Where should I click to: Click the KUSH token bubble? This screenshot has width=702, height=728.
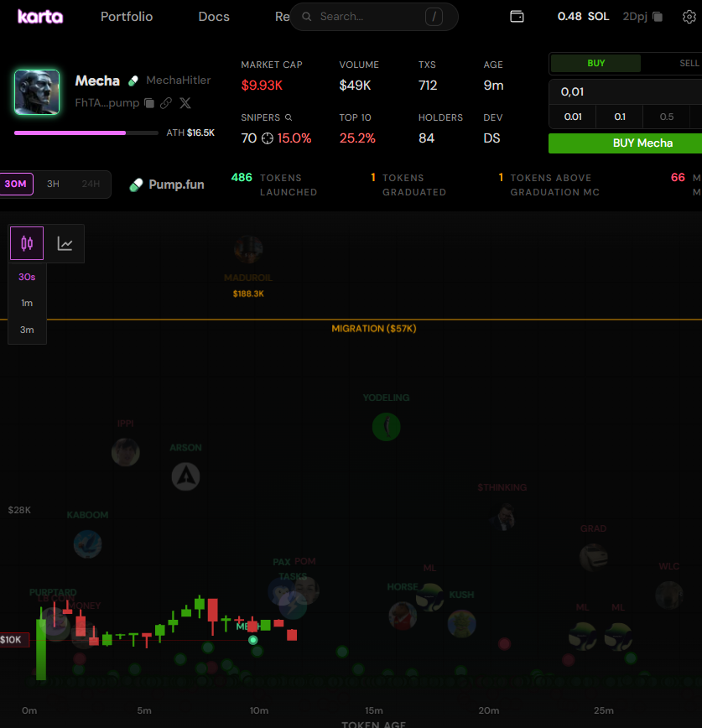click(x=461, y=623)
